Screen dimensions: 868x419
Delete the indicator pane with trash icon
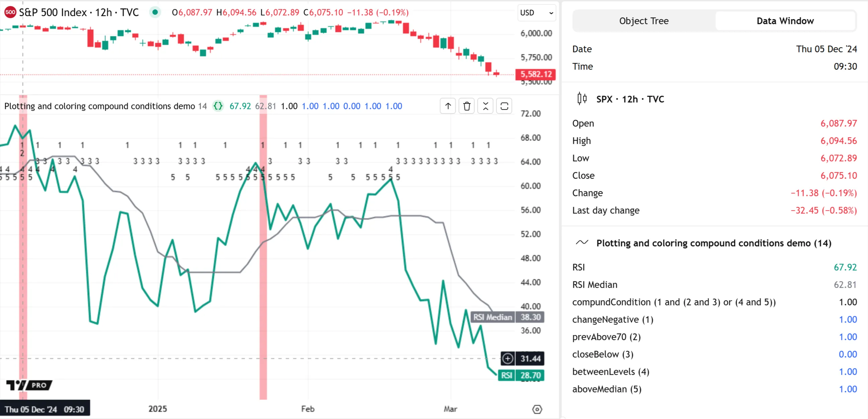coord(466,106)
